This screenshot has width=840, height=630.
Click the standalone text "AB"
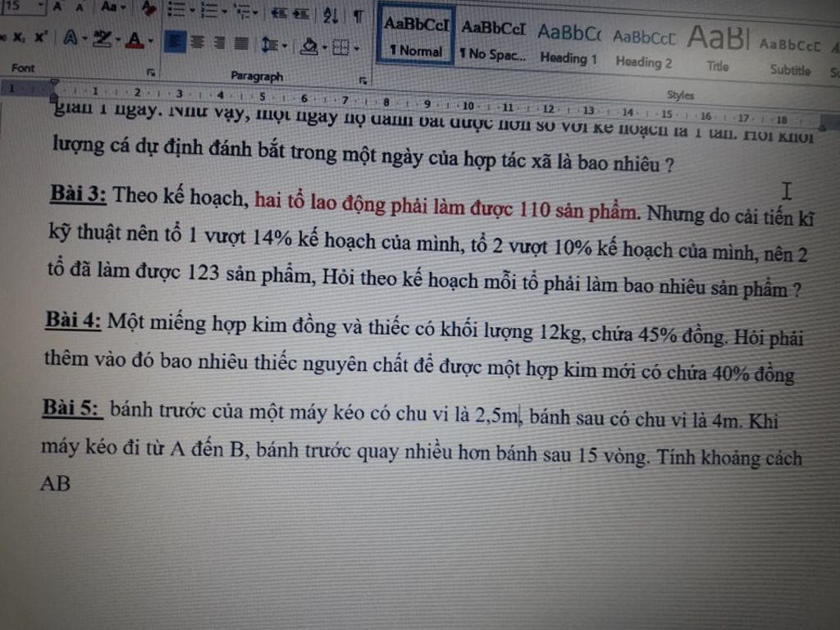click(x=55, y=484)
